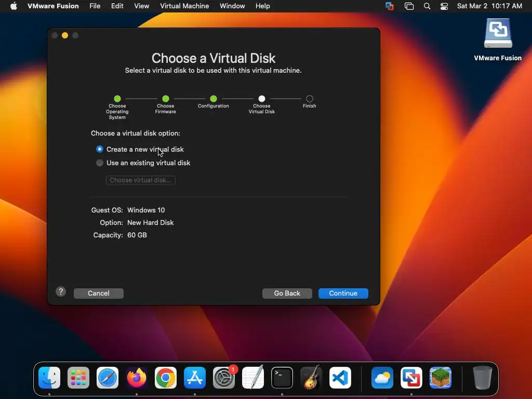532x399 pixels.
Task: Click the help question mark button
Action: click(61, 291)
